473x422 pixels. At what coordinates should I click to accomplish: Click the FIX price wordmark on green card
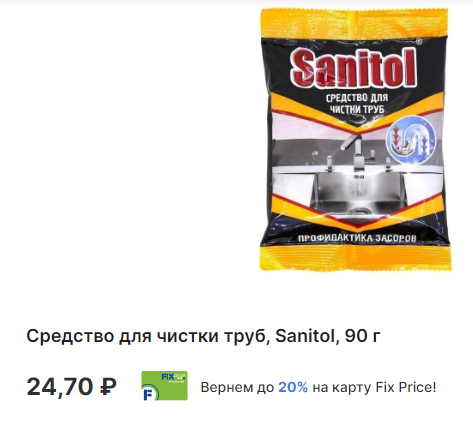(x=173, y=378)
